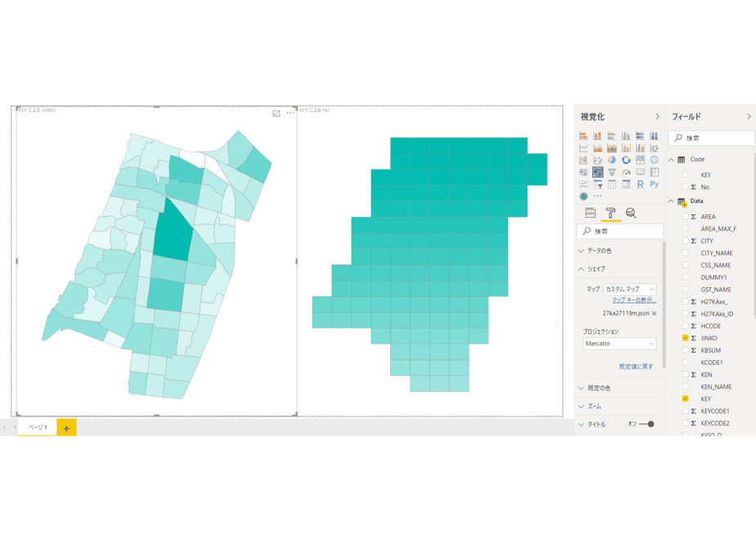Image resolution: width=756 pixels, height=540 pixels.
Task: Check the No field under Code
Action: [685, 187]
